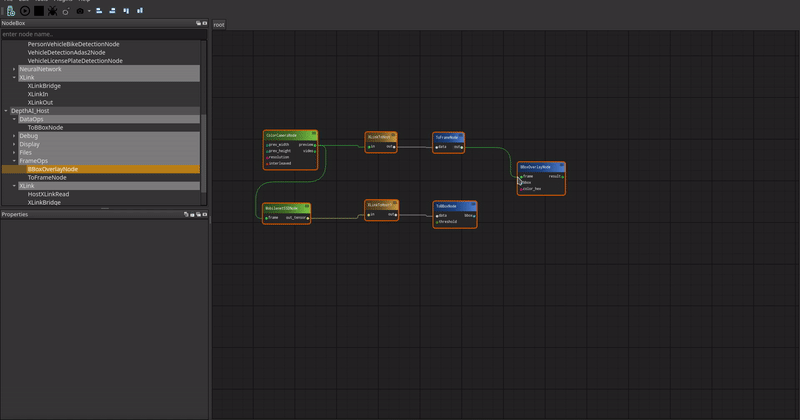Expand the NeuralNetwork group in NodeBox
The height and width of the screenshot is (420, 800).
pyautogui.click(x=14, y=69)
